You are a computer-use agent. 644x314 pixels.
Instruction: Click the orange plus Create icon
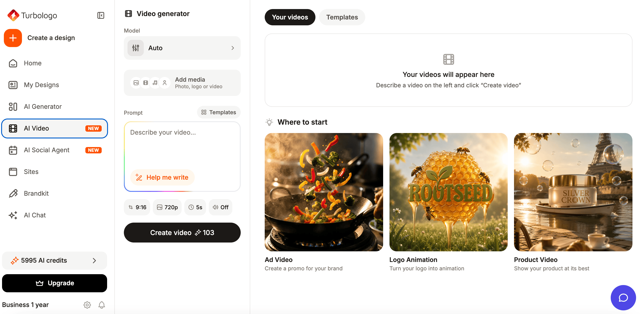(x=13, y=38)
